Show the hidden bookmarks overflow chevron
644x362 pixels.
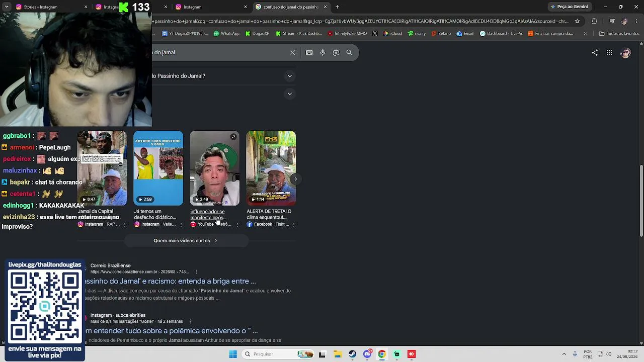[585, 34]
